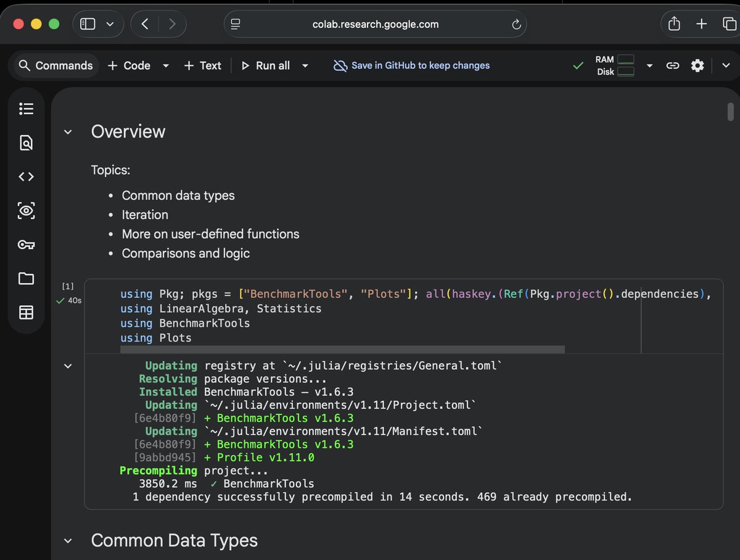Click the code cell horizontal scrollbar

342,349
